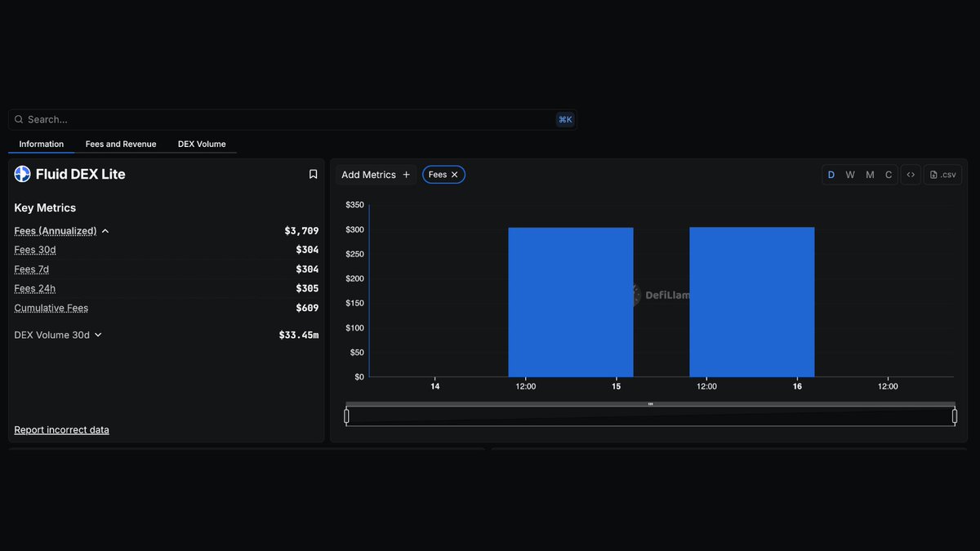This screenshot has height=551, width=980.
Task: Remove the Fees metric chip
Action: click(x=455, y=175)
